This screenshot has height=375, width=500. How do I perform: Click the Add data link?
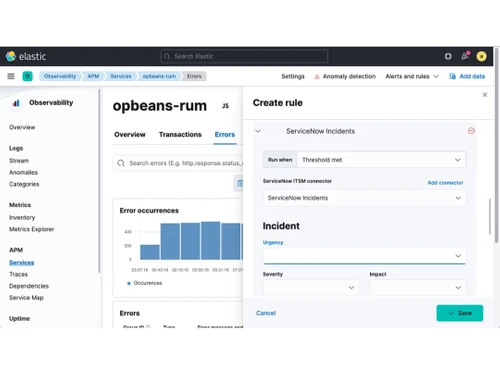(472, 76)
